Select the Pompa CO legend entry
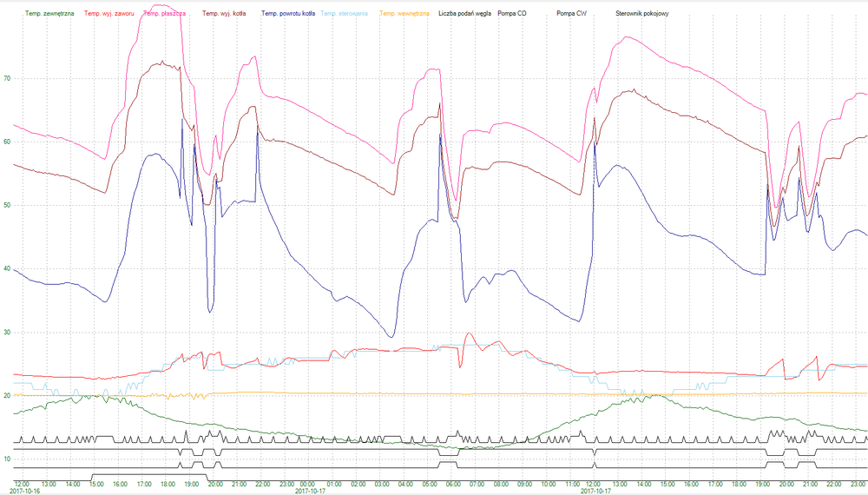This screenshot has width=868, height=495. point(512,13)
